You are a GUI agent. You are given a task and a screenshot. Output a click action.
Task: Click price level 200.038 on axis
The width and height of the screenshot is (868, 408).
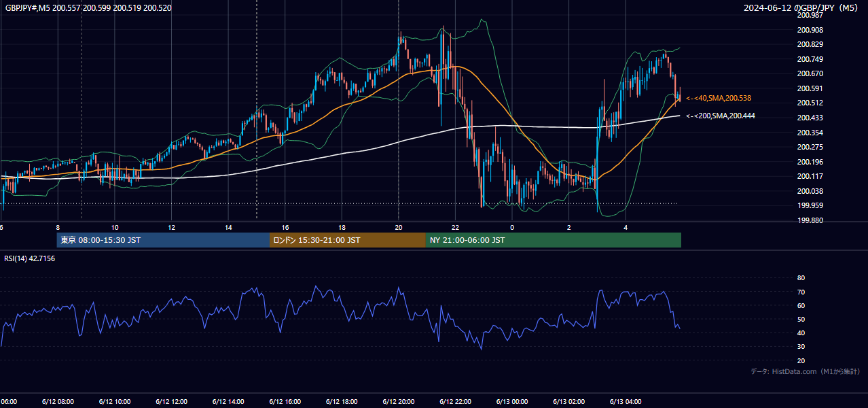(810, 191)
